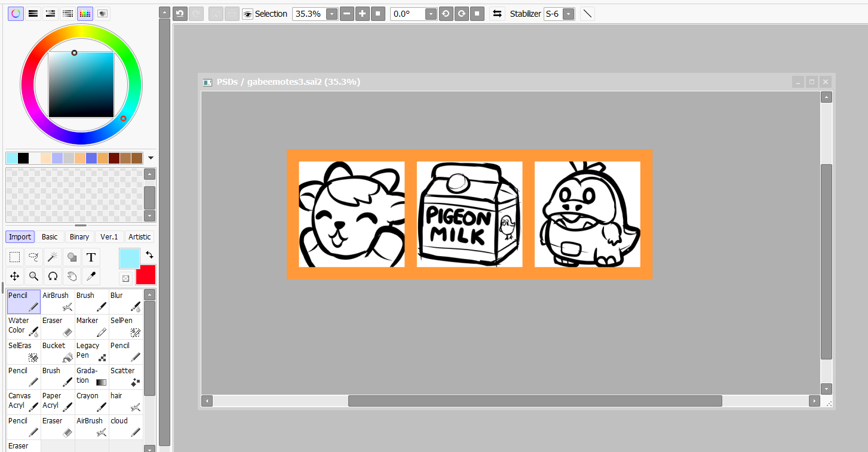Flip the canvas view horizontally

(497, 14)
